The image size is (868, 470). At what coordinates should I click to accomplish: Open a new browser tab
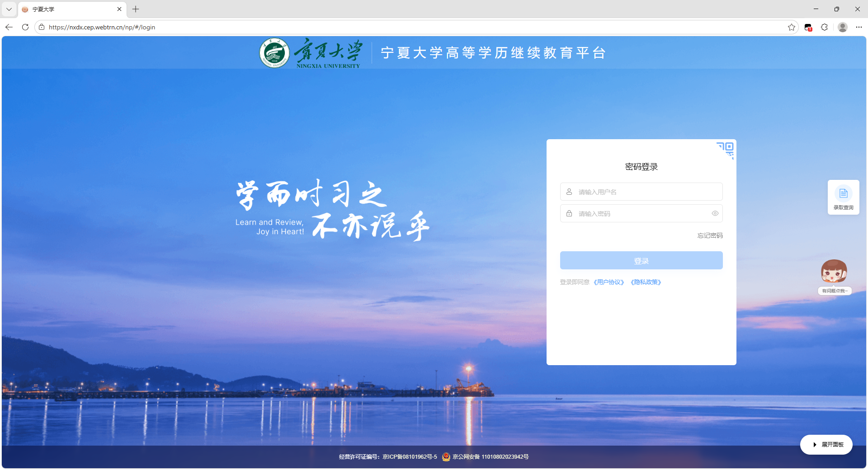pyautogui.click(x=136, y=9)
